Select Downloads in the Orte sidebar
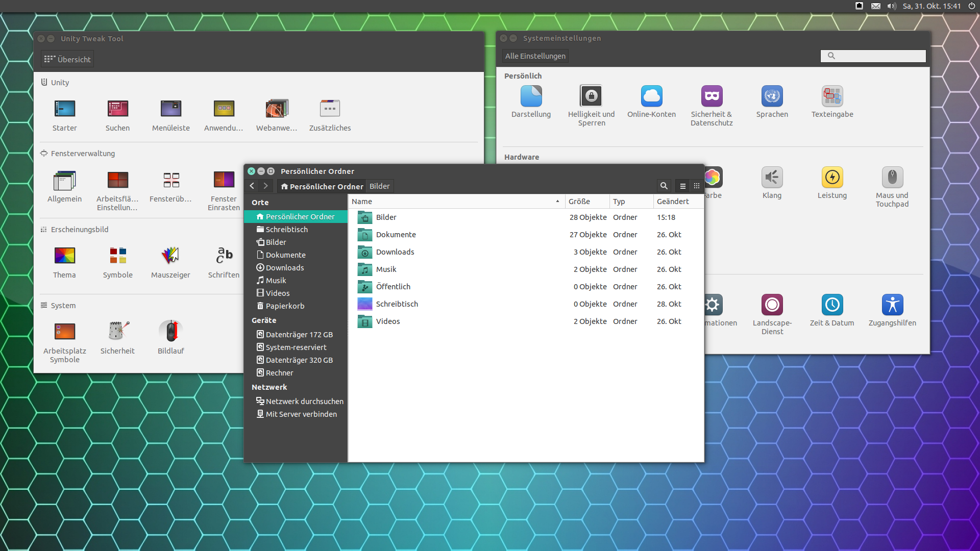The width and height of the screenshot is (980, 551). point(284,268)
